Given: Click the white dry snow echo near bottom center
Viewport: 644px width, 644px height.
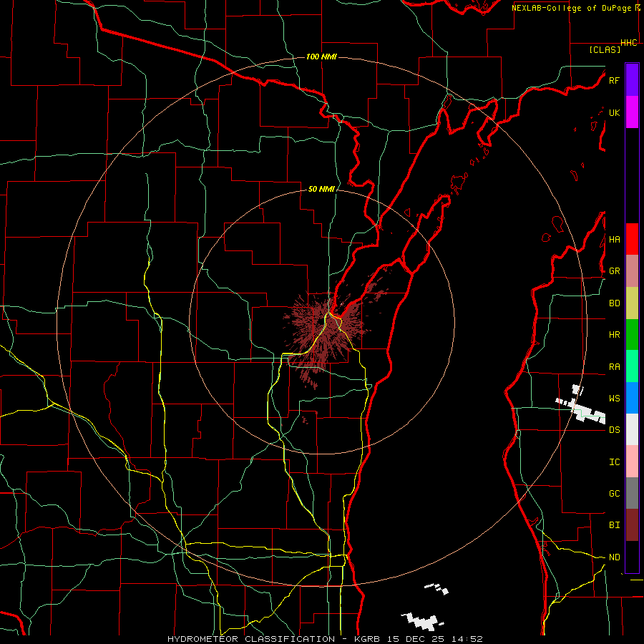Looking at the screenshot, I should click(x=421, y=621).
